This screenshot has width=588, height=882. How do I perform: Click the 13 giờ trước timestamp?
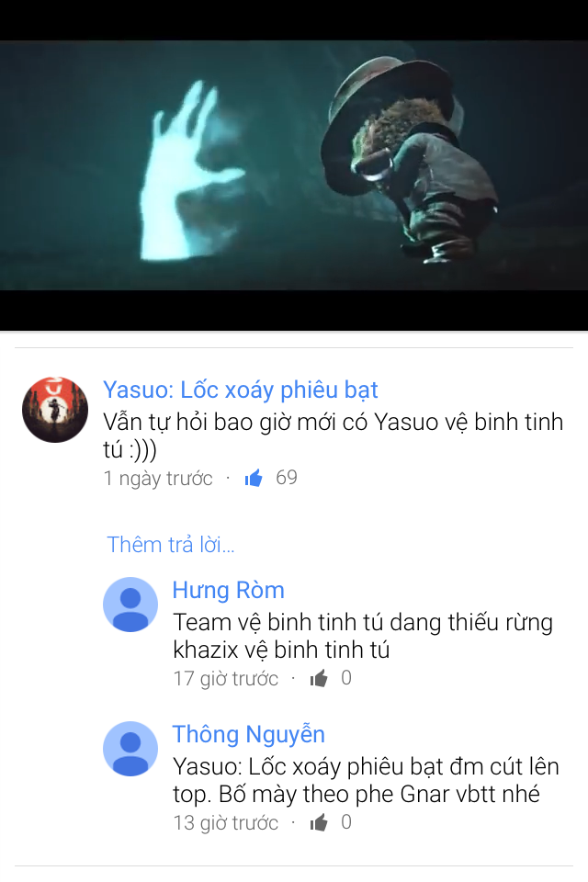click(226, 823)
